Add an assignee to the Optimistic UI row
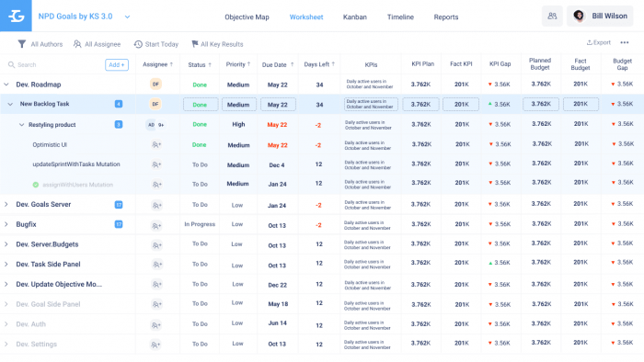The image size is (644, 362). point(156,145)
